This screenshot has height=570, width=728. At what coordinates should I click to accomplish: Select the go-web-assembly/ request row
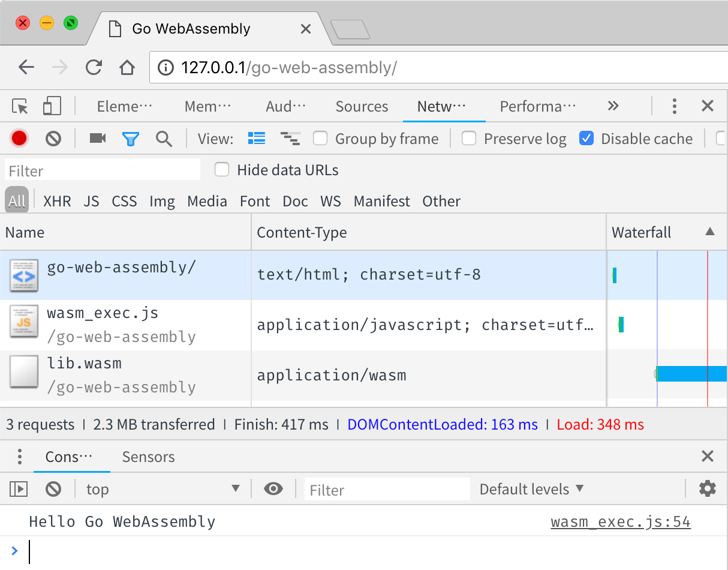point(363,275)
